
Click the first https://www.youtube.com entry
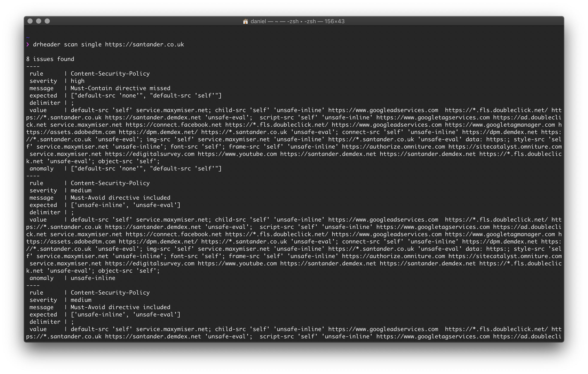point(237,154)
